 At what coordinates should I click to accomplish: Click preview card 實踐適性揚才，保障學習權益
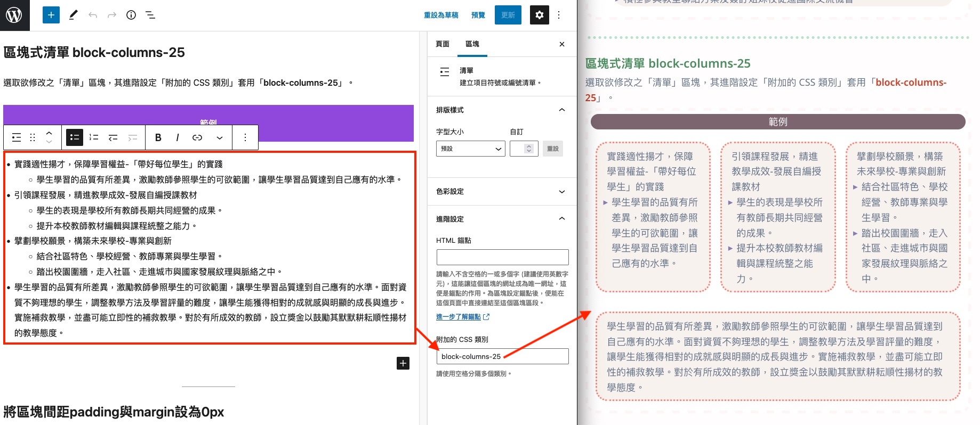pyautogui.click(x=653, y=217)
